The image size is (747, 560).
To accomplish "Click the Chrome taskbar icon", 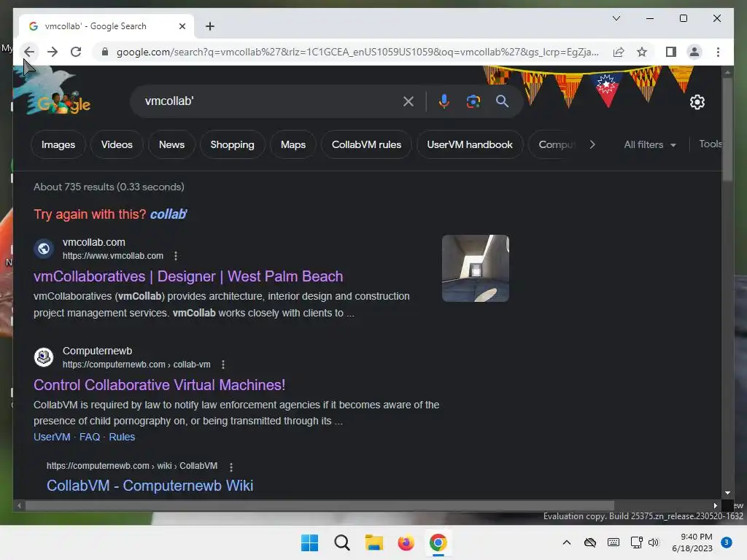I will [438, 542].
